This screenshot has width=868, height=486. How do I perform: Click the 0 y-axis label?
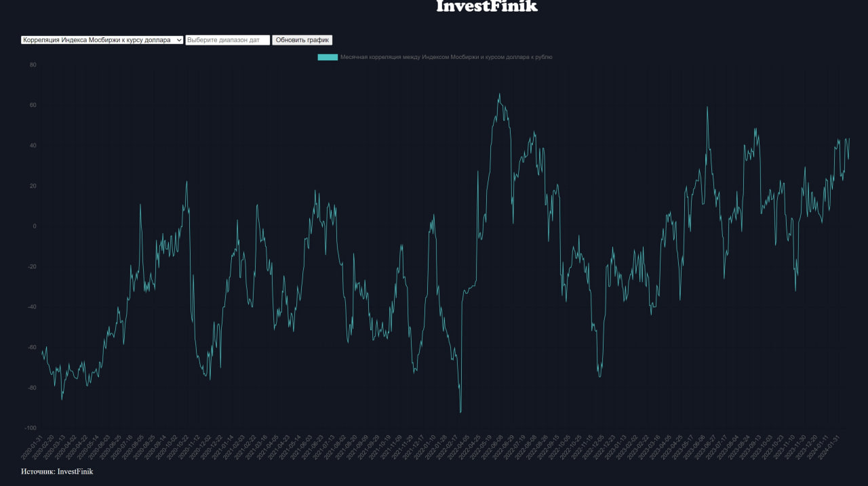click(x=34, y=226)
